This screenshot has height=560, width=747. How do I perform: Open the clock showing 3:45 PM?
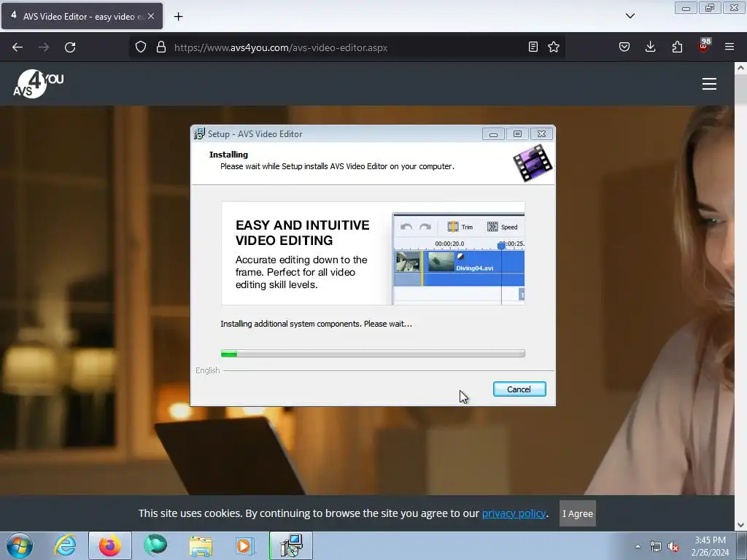[711, 546]
